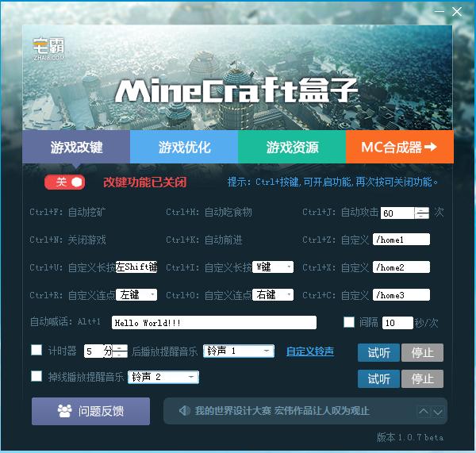The height and width of the screenshot is (453, 476).
Task: Toggle the 改键 function switch on
Action: (65, 182)
